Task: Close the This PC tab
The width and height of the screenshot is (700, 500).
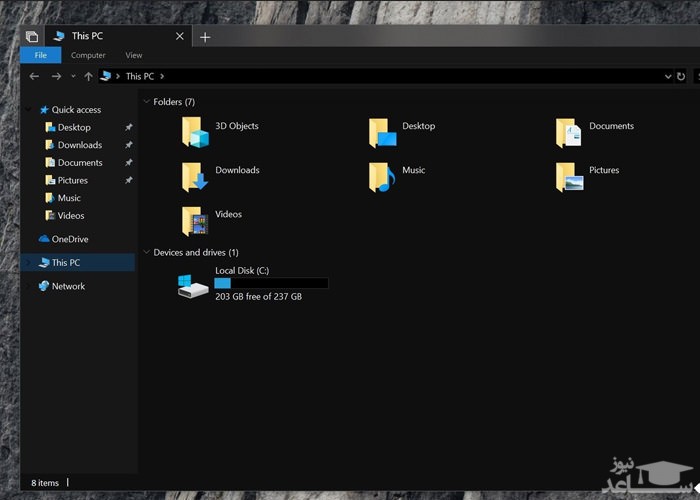Action: [180, 37]
